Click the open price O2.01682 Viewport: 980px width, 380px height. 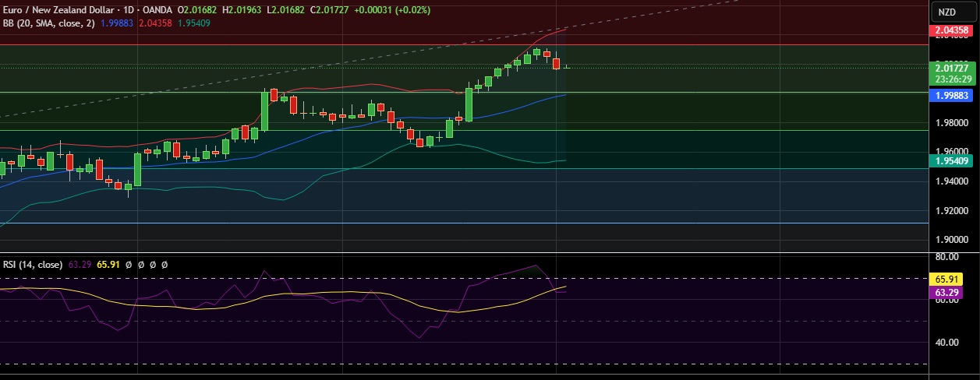coord(198,10)
